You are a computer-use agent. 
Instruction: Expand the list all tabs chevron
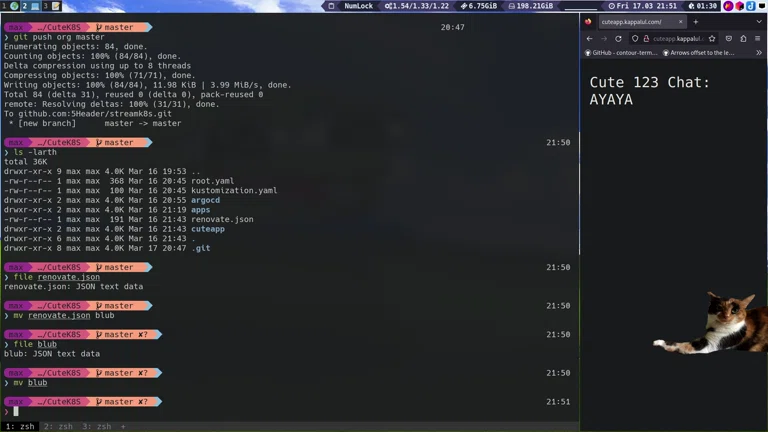pos(758,21)
